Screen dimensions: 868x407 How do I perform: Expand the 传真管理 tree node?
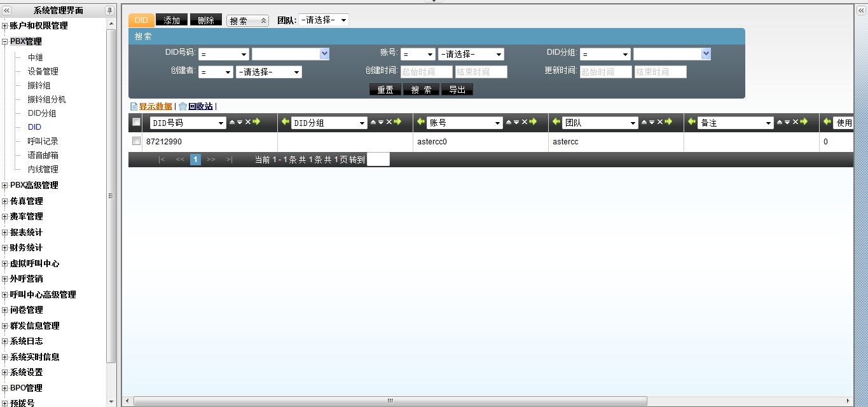(x=5, y=201)
